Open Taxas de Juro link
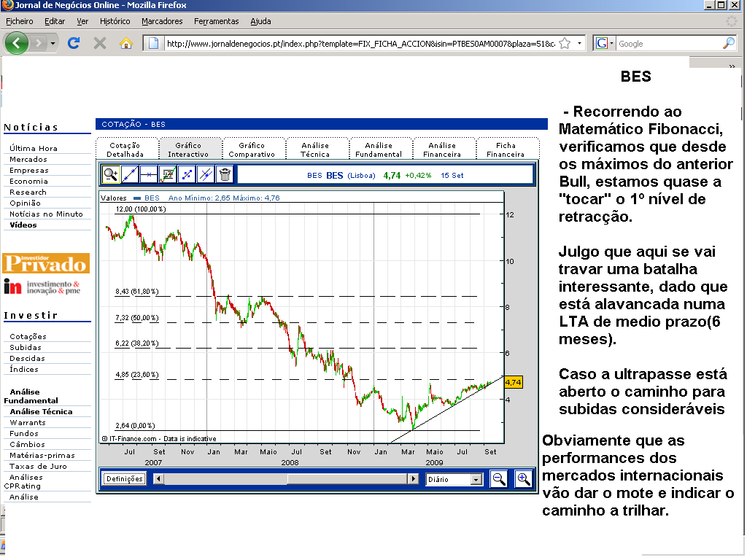The height and width of the screenshot is (560, 747). coord(38,466)
